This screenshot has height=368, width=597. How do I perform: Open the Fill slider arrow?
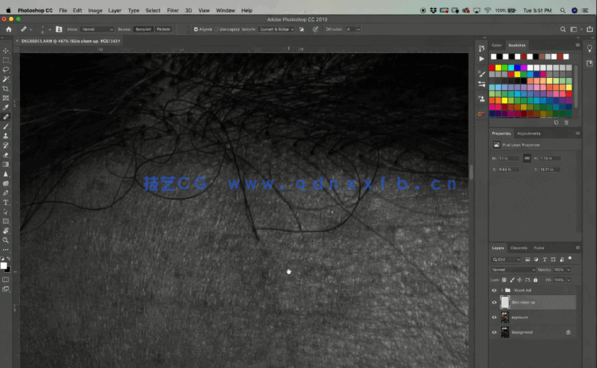coord(568,280)
